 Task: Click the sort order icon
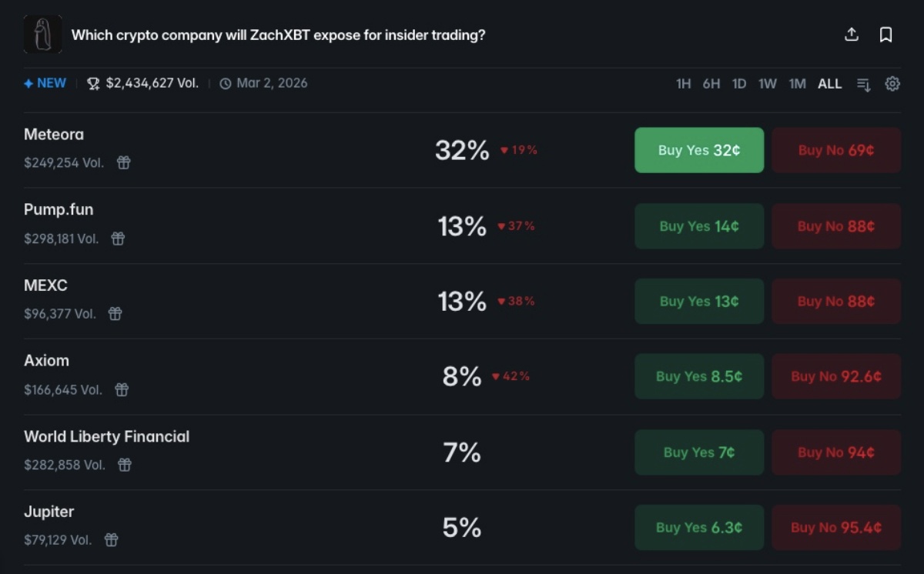pyautogui.click(x=864, y=85)
